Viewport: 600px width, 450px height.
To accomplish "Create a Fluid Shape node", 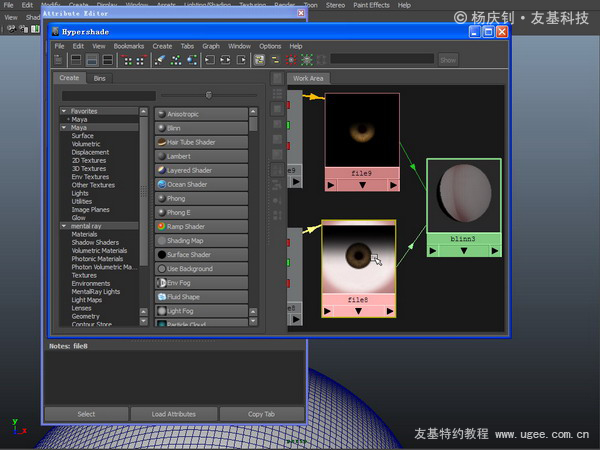I will [202, 297].
